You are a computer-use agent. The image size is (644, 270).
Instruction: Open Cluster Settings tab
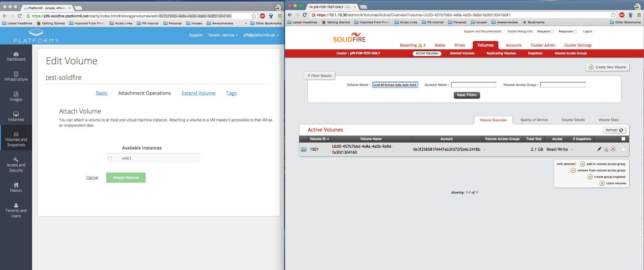578,45
